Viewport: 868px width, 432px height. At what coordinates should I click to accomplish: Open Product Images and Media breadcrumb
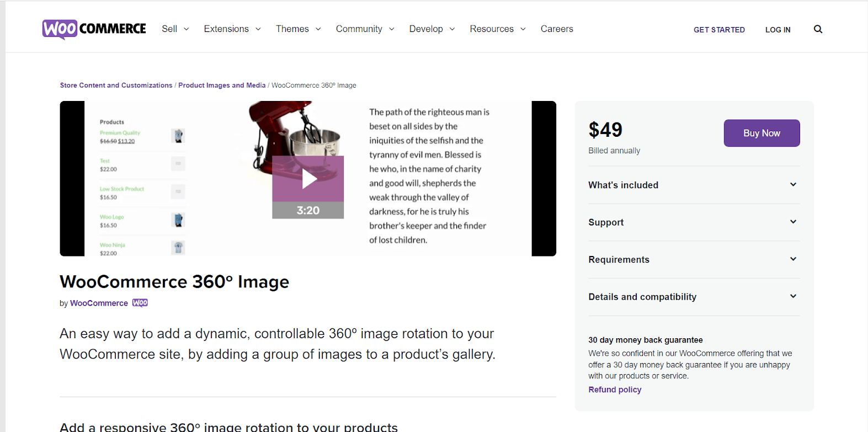click(x=222, y=86)
